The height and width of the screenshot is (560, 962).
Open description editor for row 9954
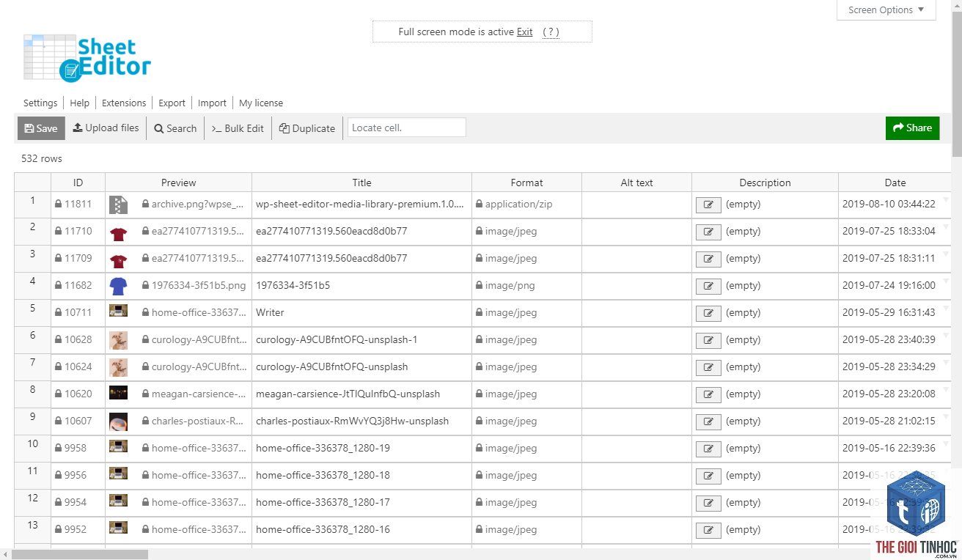click(708, 504)
